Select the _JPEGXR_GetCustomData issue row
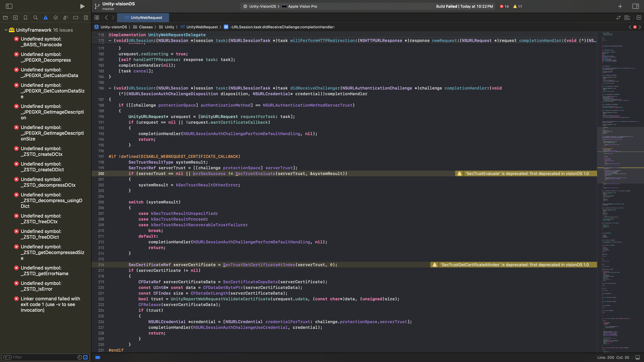The image size is (644, 362). [46, 73]
